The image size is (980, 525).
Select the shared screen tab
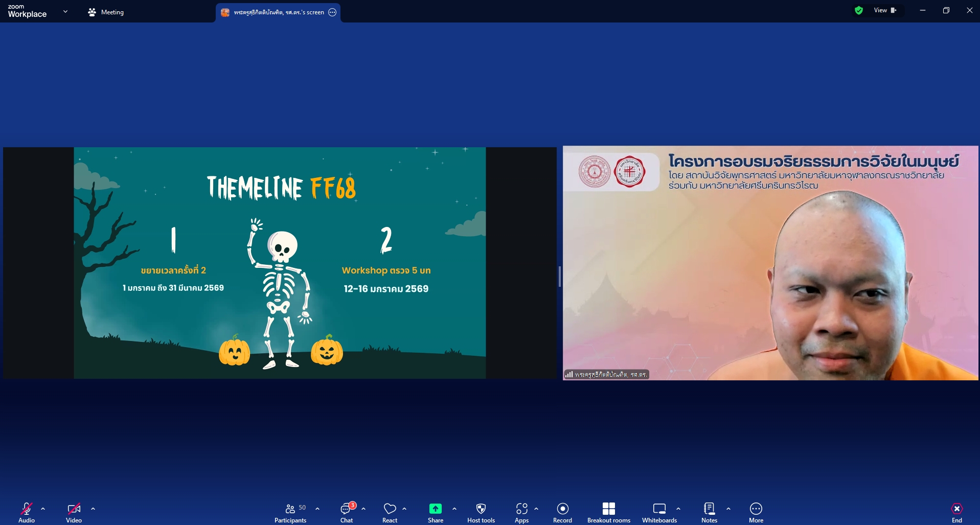pyautogui.click(x=278, y=12)
